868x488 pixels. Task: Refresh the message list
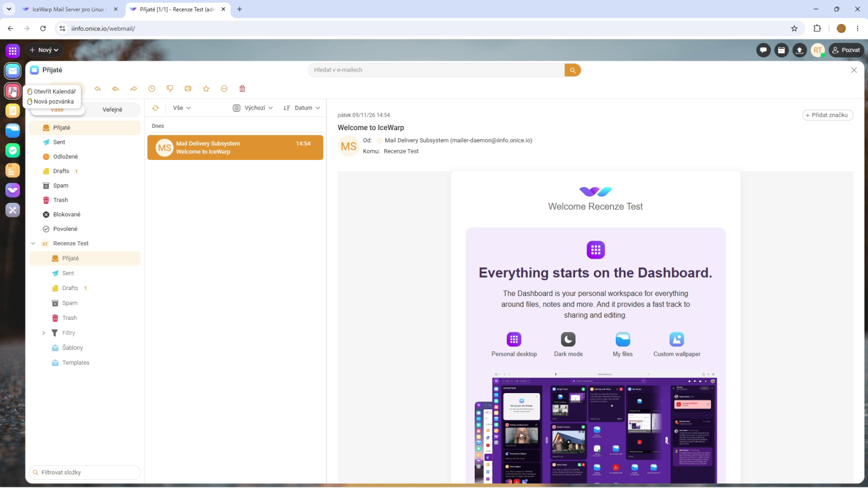(156, 108)
